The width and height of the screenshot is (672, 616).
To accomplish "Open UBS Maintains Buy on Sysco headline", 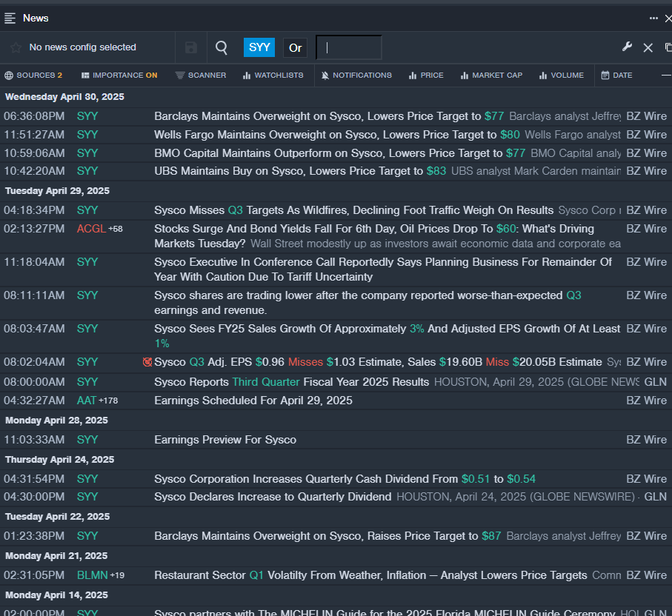I will click(300, 171).
